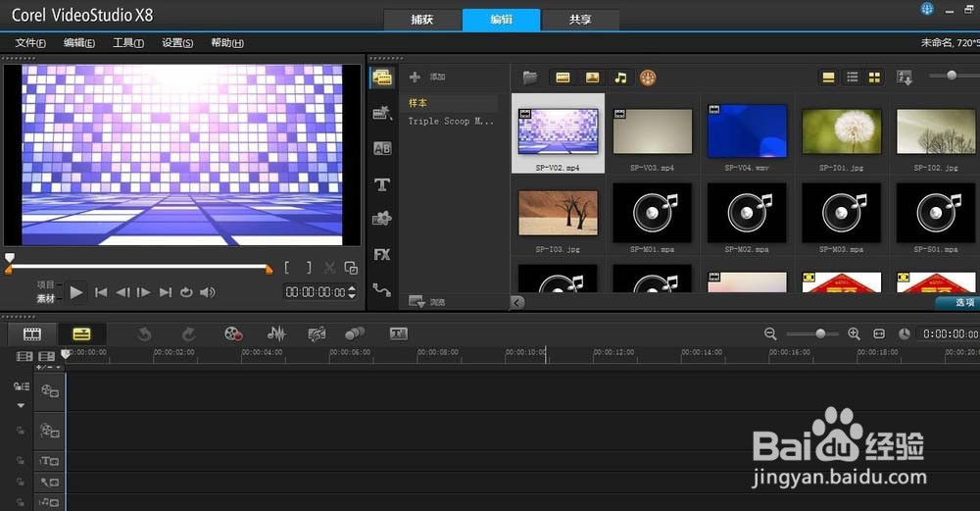Open the FX filter library
The height and width of the screenshot is (511, 980).
(382, 255)
